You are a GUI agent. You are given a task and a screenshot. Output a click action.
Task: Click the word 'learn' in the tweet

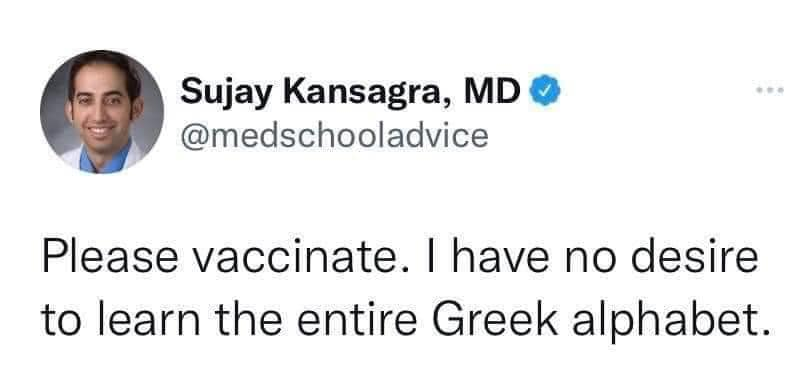click(x=147, y=320)
